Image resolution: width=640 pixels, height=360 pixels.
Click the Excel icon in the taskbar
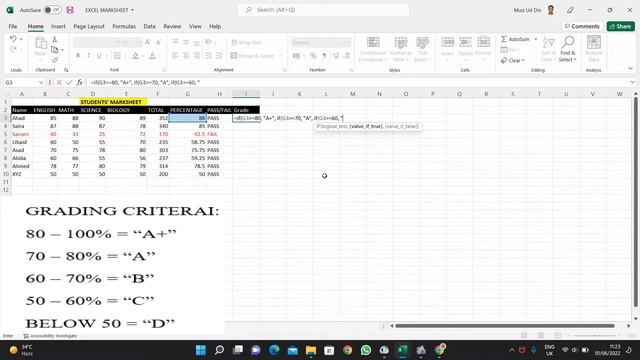click(403, 350)
